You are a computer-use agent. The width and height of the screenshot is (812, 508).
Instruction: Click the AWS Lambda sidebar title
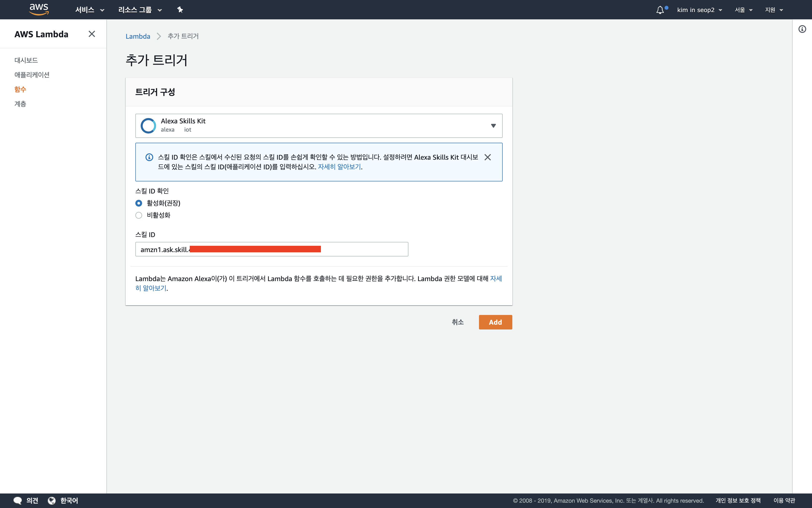[41, 34]
